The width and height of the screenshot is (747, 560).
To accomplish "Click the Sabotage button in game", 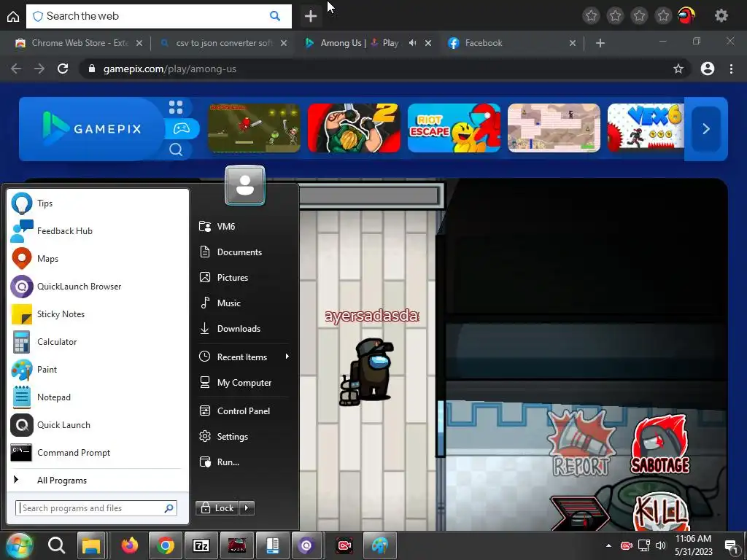I will click(660, 446).
